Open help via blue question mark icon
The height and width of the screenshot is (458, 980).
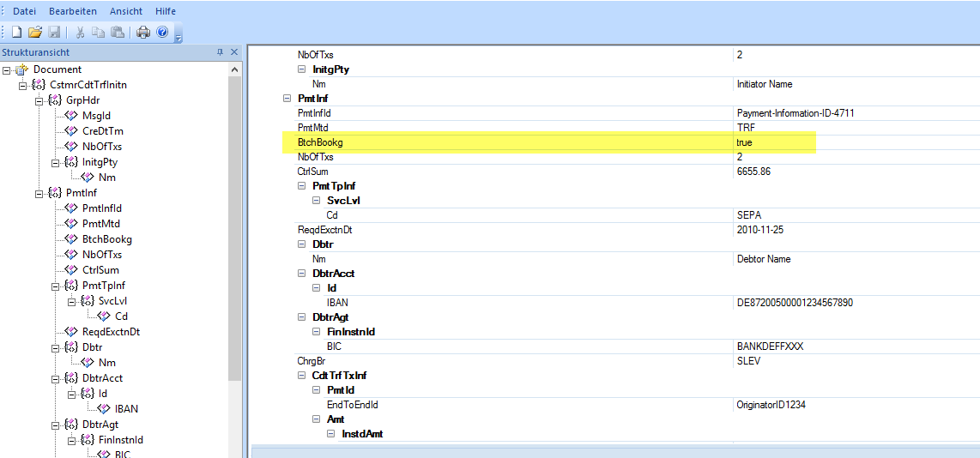tap(162, 33)
